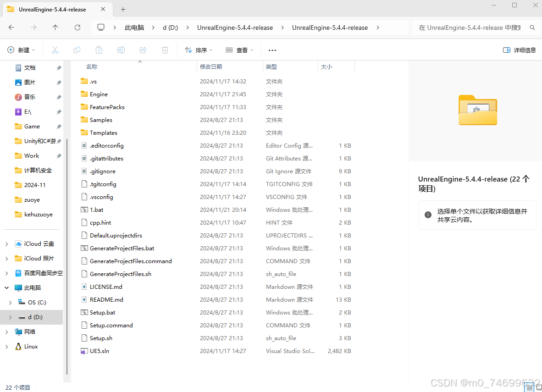The image size is (542, 392).
Task: Click the 此电脑 breadcrumb
Action: click(x=134, y=28)
